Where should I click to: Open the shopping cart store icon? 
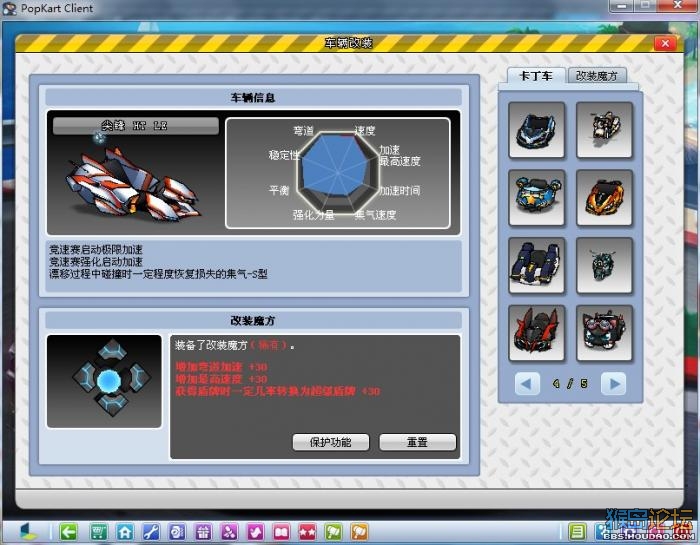tap(98, 532)
